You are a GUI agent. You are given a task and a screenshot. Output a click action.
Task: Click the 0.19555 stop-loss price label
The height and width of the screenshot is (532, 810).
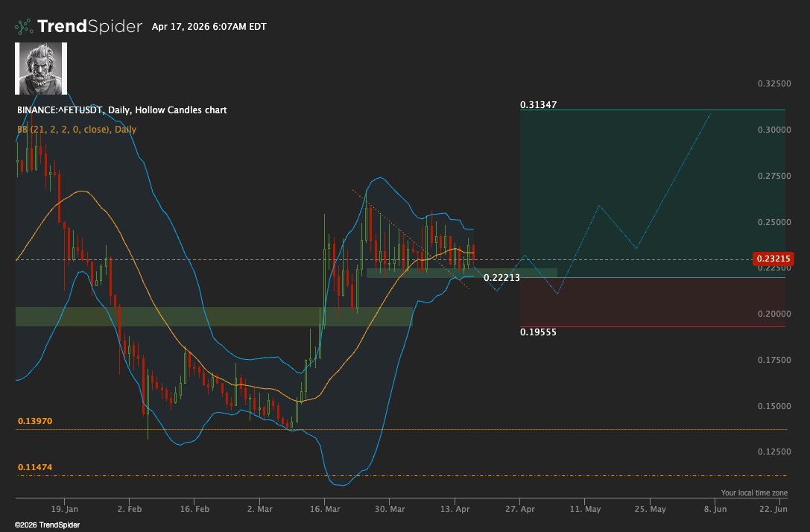(x=538, y=332)
